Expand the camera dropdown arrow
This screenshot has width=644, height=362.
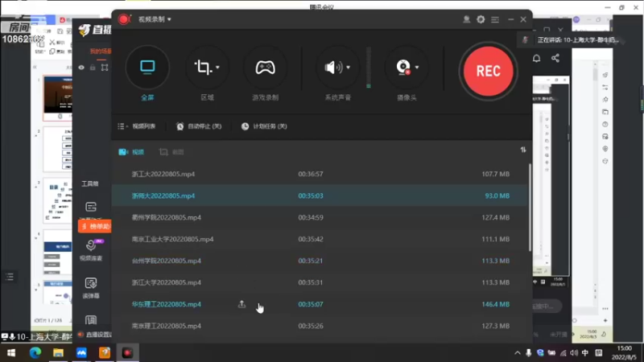tap(417, 68)
